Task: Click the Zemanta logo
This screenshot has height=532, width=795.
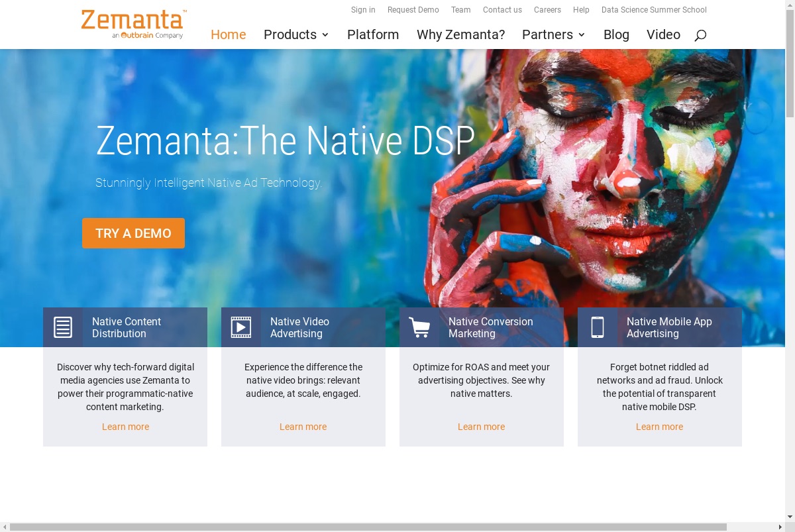Action: click(x=134, y=25)
